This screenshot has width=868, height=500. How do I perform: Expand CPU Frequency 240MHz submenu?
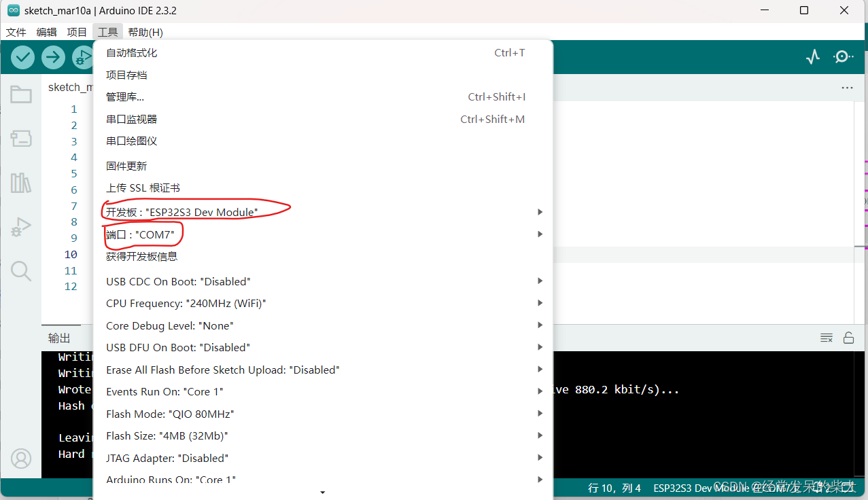click(x=323, y=303)
